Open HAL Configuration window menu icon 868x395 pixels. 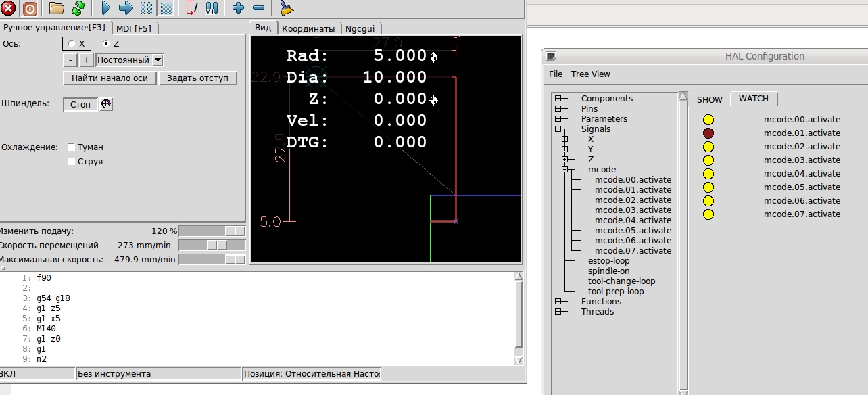551,56
